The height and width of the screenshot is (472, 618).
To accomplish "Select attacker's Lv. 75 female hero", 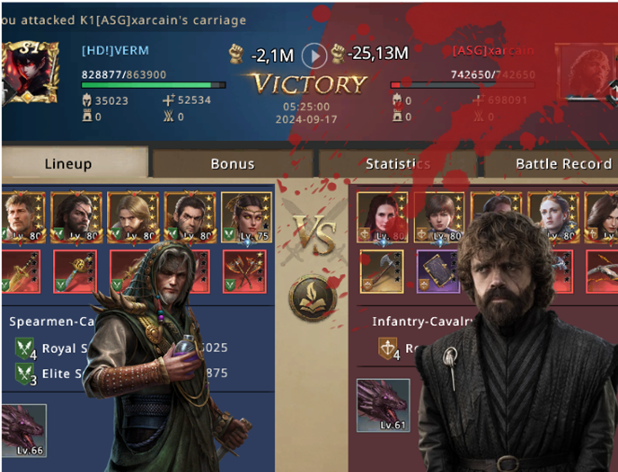I will click(x=246, y=217).
